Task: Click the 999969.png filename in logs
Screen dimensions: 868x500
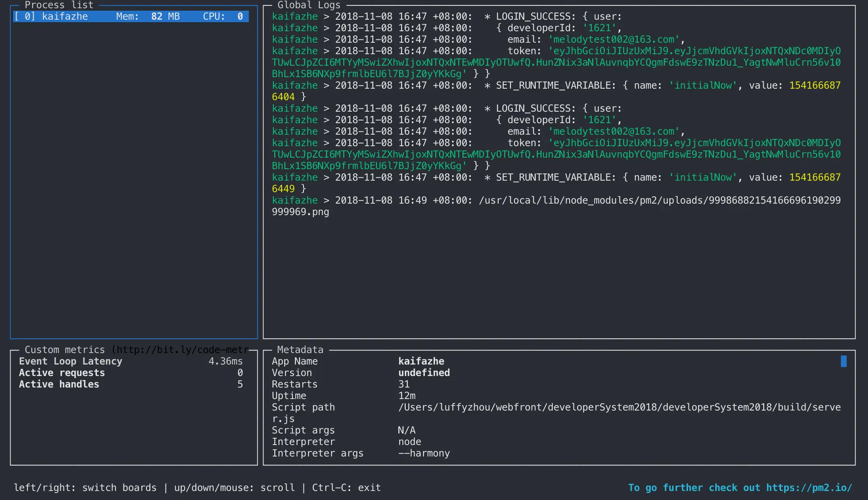Action: [x=301, y=212]
